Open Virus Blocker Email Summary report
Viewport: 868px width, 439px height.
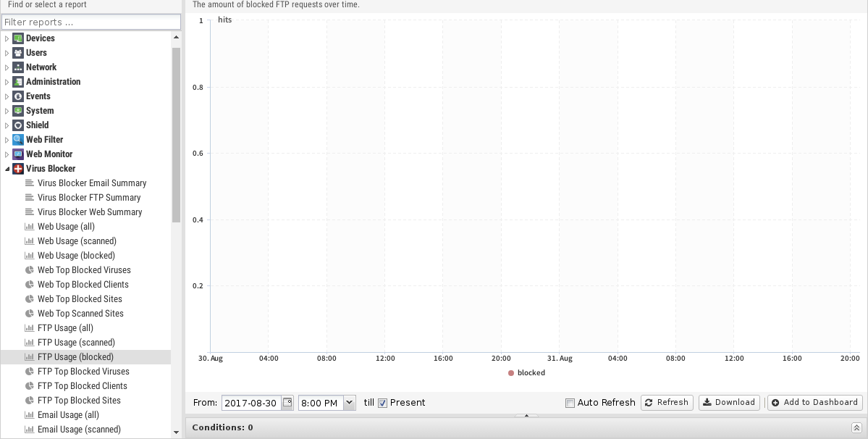click(x=92, y=183)
